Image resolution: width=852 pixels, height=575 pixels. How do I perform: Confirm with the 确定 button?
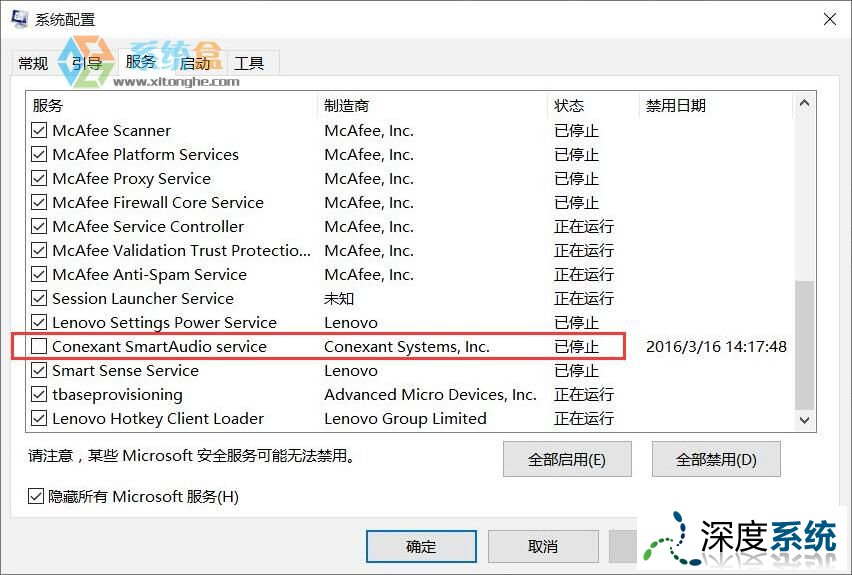coord(421,546)
